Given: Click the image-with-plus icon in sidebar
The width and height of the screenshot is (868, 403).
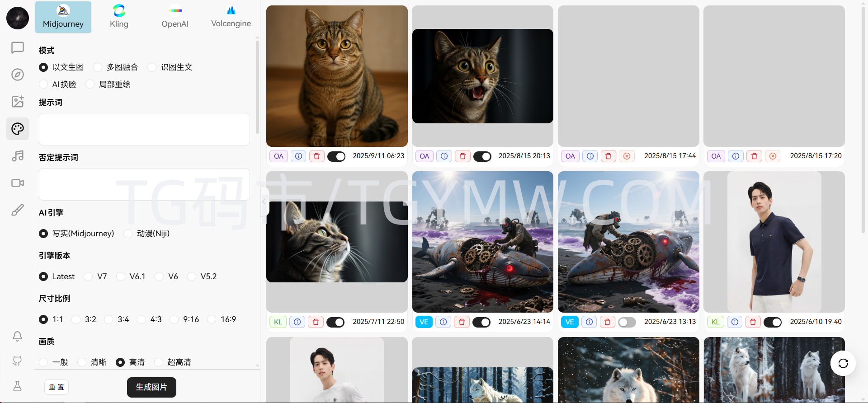Looking at the screenshot, I should point(18,102).
